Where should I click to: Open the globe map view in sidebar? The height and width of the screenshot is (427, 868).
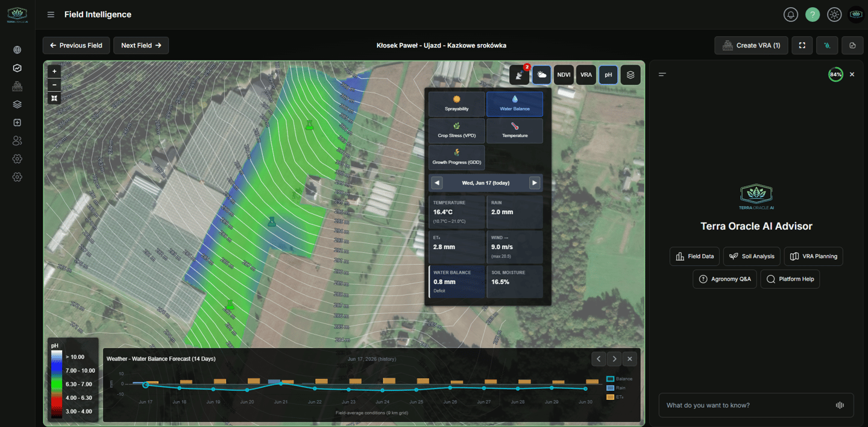[x=17, y=50]
